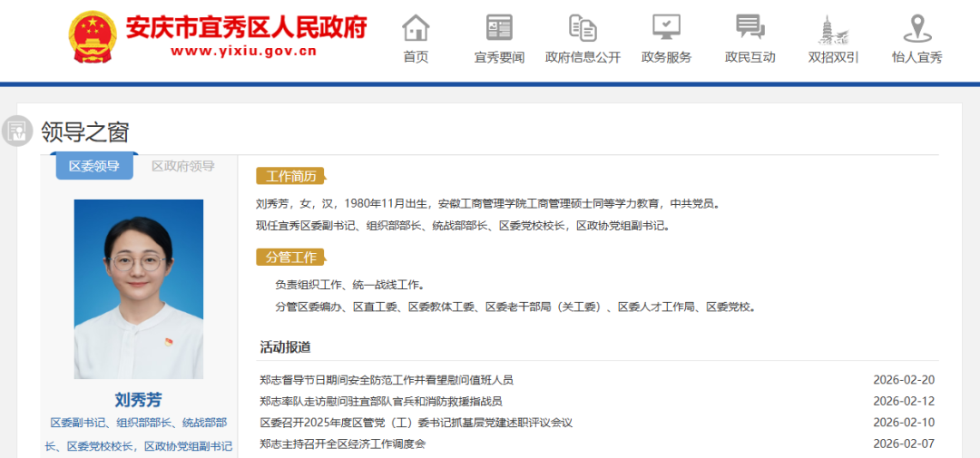Open the 首页 menu label
This screenshot has height=458, width=980.
416,57
